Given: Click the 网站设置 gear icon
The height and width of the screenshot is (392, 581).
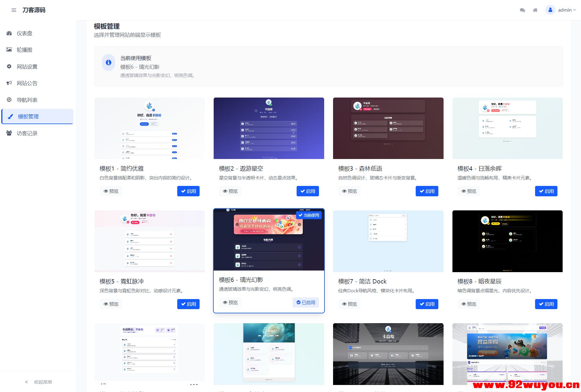Looking at the screenshot, I should click(x=9, y=66).
